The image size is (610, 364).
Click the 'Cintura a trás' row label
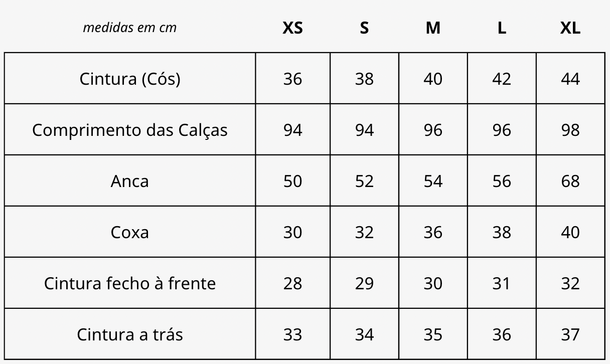(x=130, y=334)
